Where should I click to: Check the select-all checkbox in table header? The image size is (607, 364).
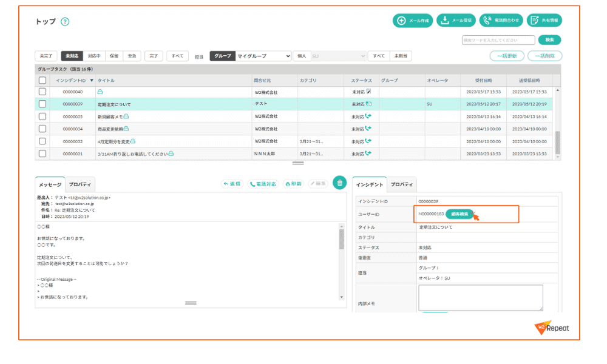point(42,80)
